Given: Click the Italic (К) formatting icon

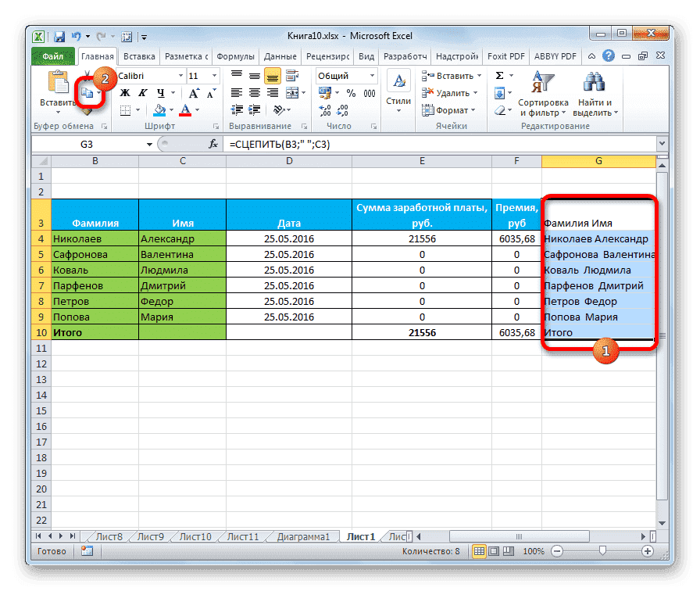Looking at the screenshot, I should coord(143,93).
